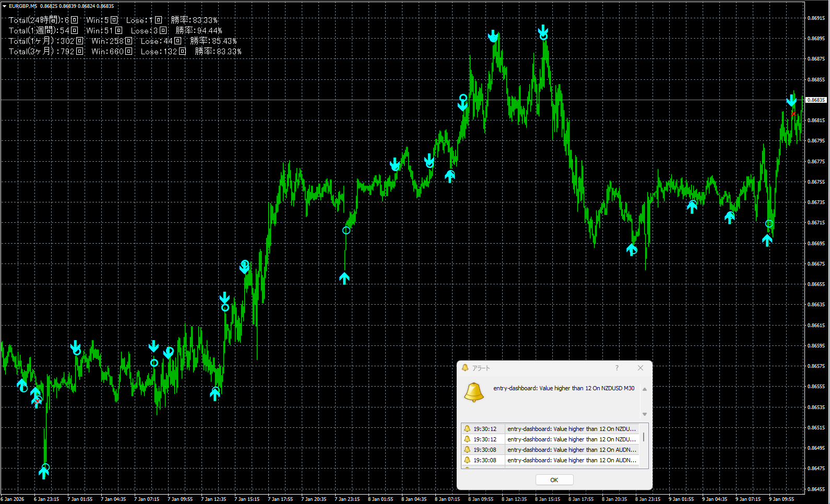The image size is (830, 504).
Task: Click the down arrow of the alert message scrollbar
Action: [645, 414]
